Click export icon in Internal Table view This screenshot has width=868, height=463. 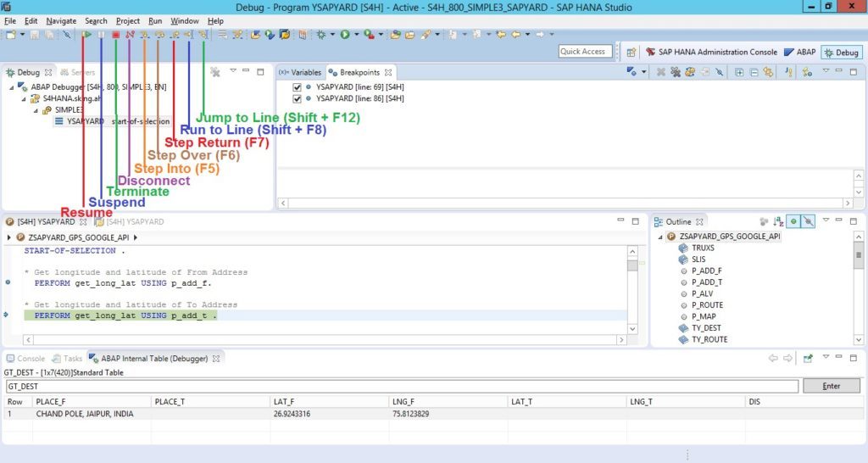pos(808,359)
